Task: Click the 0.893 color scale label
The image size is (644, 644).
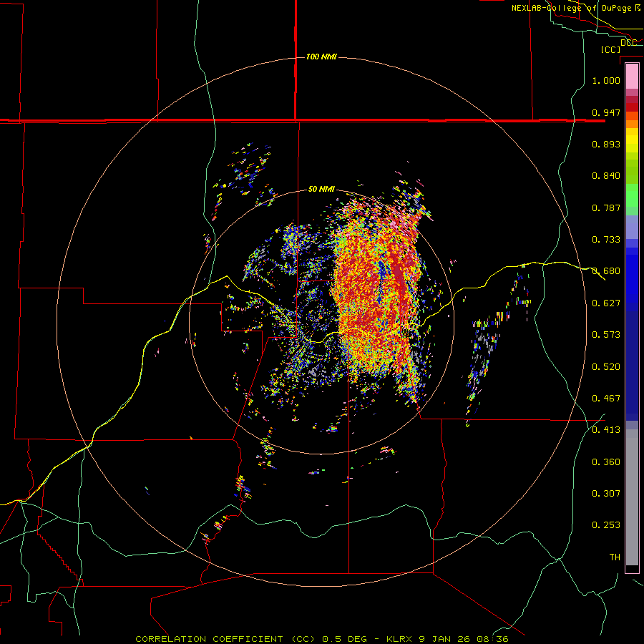Action: 606,144
